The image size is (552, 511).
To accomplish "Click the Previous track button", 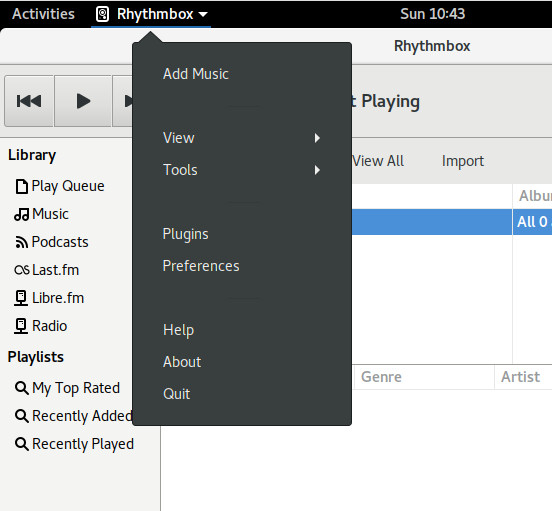I will tap(29, 101).
